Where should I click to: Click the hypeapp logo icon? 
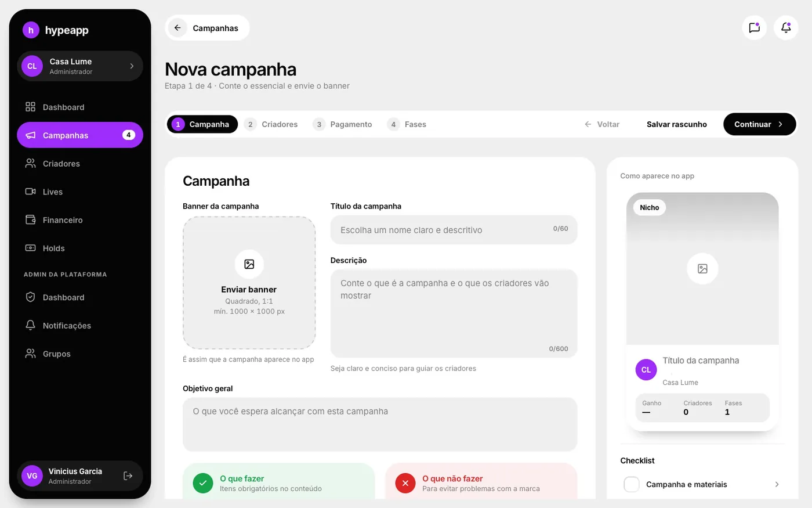coord(31,30)
